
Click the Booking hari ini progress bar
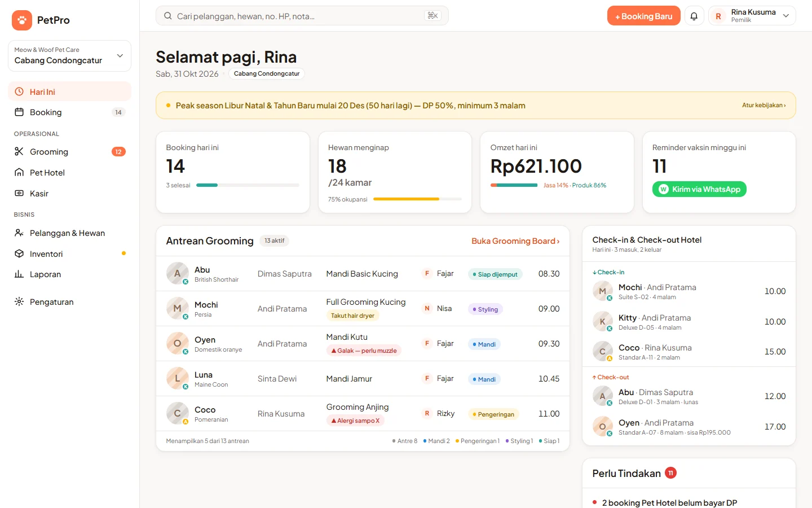pos(248,185)
